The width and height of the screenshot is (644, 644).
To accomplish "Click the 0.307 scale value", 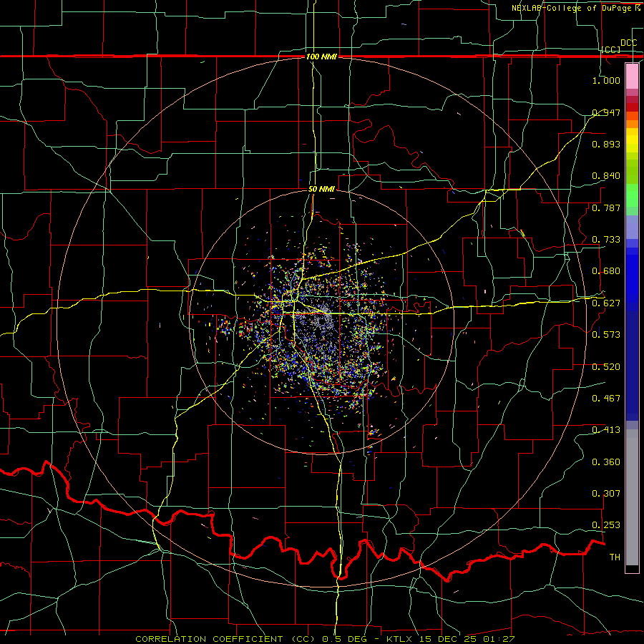I will pos(606,494).
